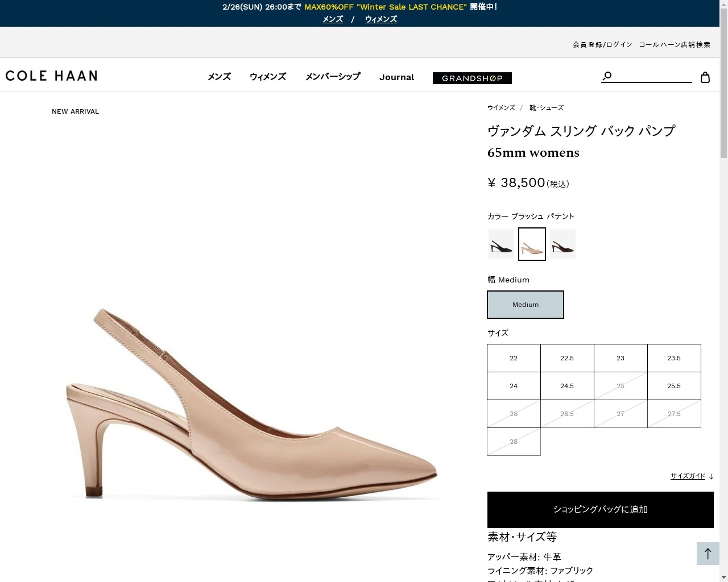
Task: Select the unavailable size 26.5
Action: [567, 414]
